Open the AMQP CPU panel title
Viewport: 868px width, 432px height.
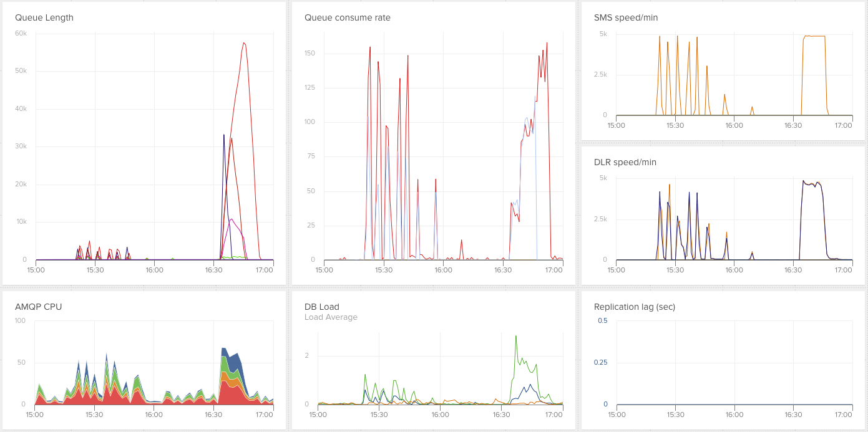pyautogui.click(x=39, y=307)
